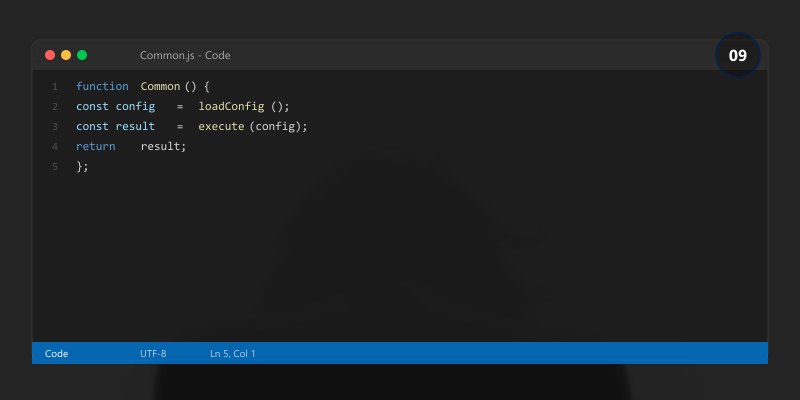The width and height of the screenshot is (800, 400).
Task: Click the const keyword before config
Action: [93, 107]
